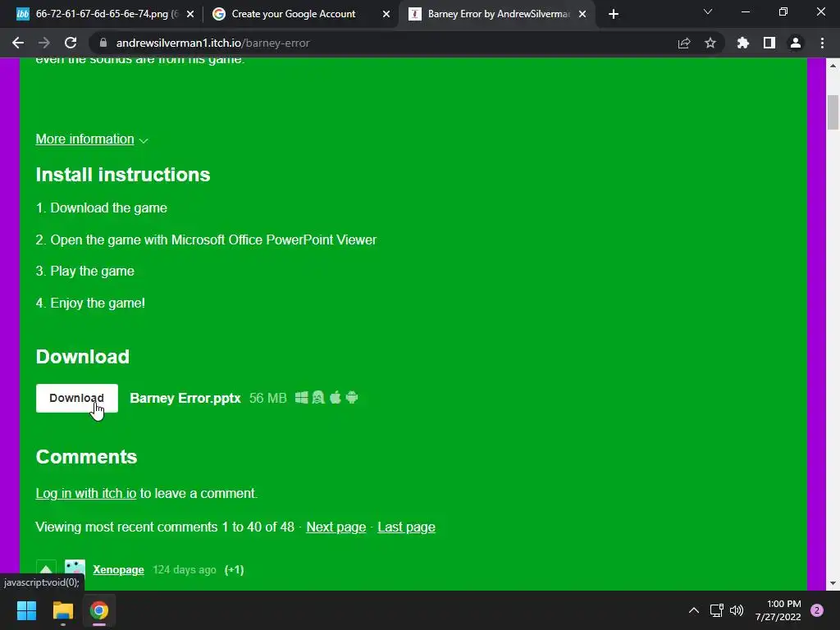840x630 pixels.
Task: Click the Android platform icon
Action: coord(351,398)
